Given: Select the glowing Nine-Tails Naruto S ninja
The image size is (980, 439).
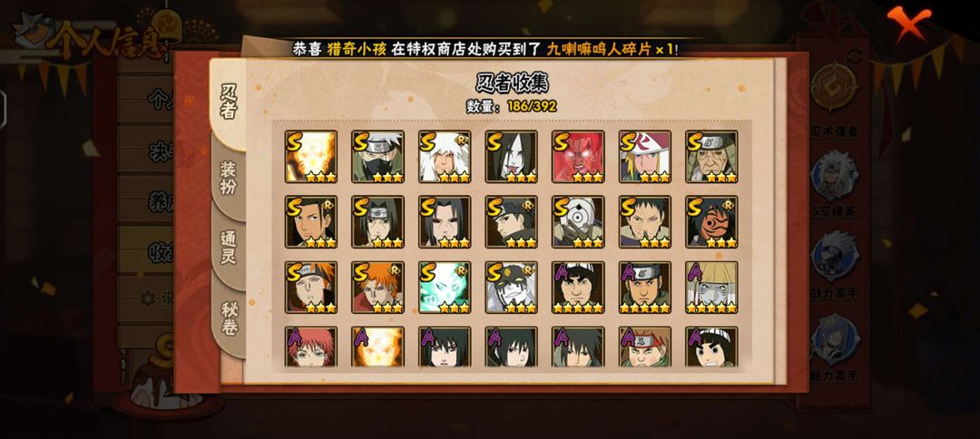Looking at the screenshot, I should tap(311, 157).
